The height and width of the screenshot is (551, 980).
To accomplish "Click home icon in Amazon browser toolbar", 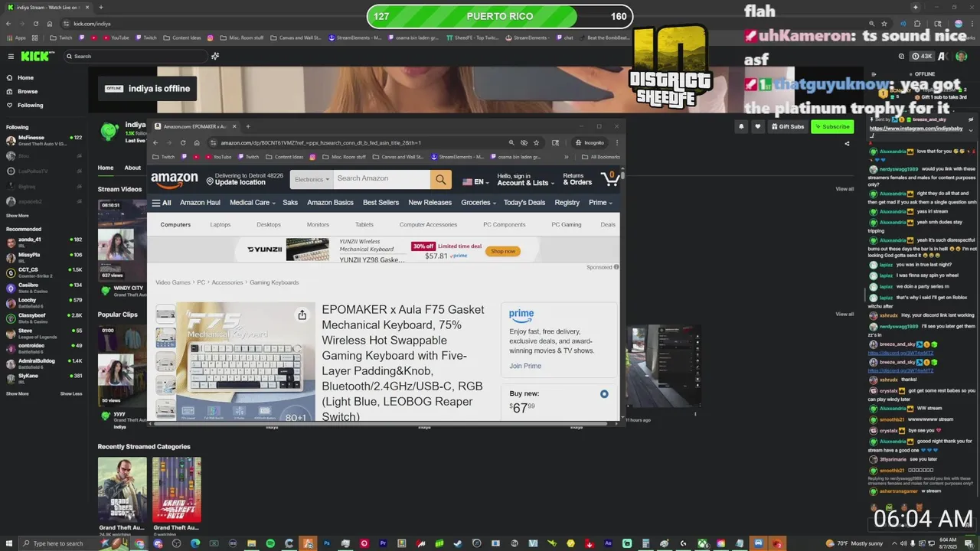I will tap(197, 142).
